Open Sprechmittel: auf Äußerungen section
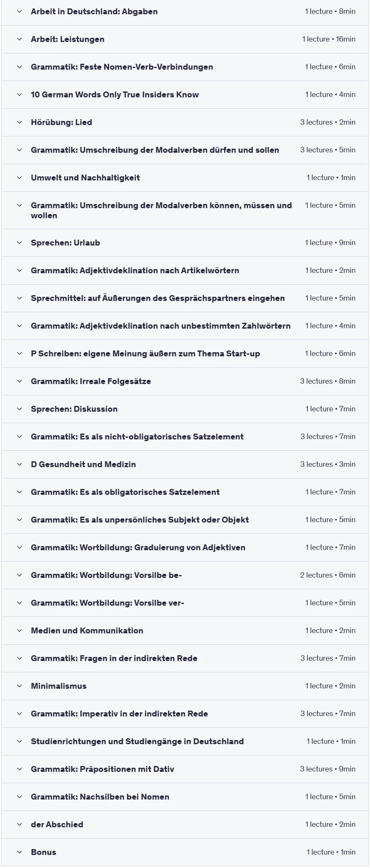370x868 pixels. (185, 298)
